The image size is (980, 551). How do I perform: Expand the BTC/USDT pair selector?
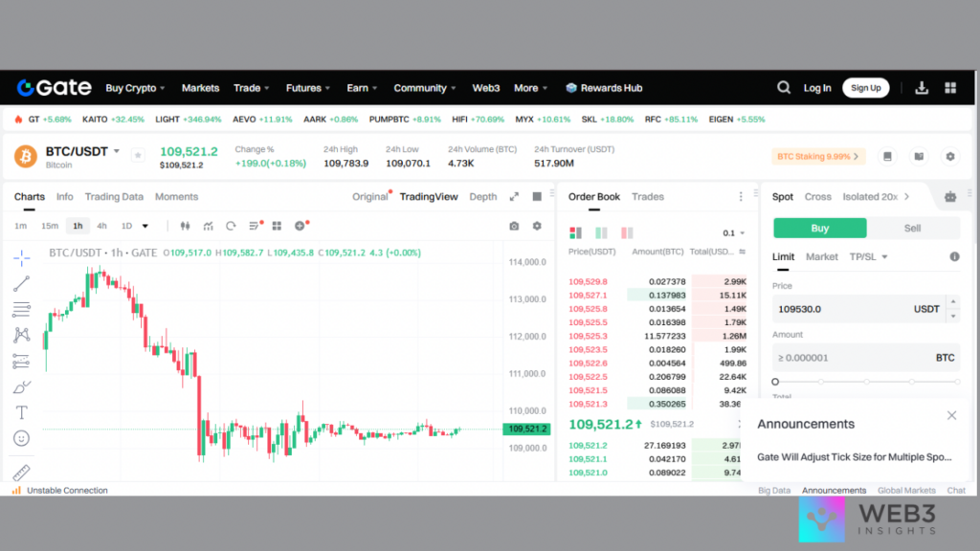(x=117, y=151)
